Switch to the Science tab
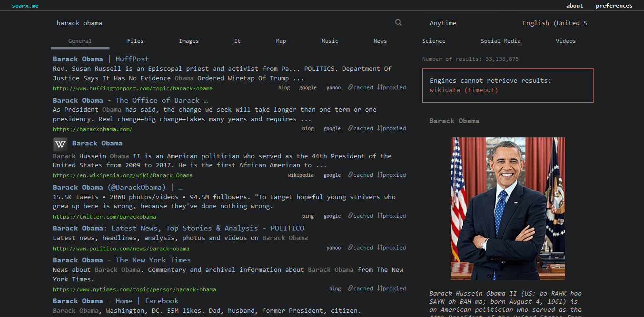The height and width of the screenshot is (317, 644). pos(434,41)
